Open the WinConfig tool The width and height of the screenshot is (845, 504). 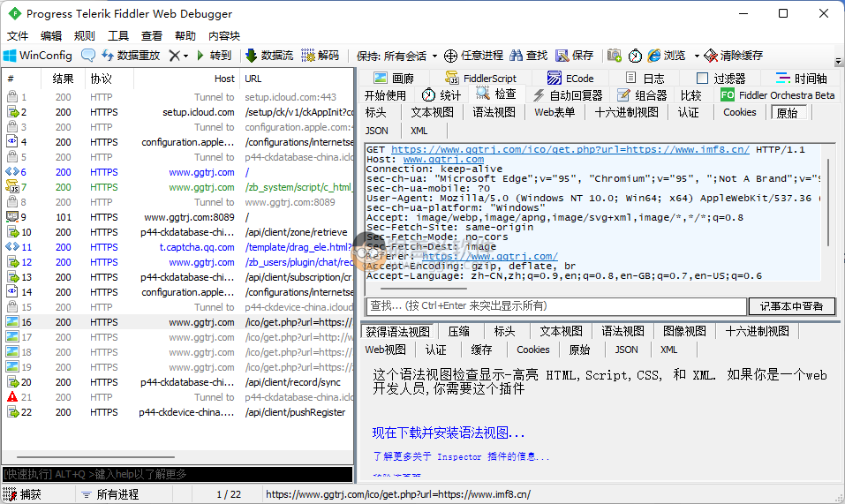(38, 56)
